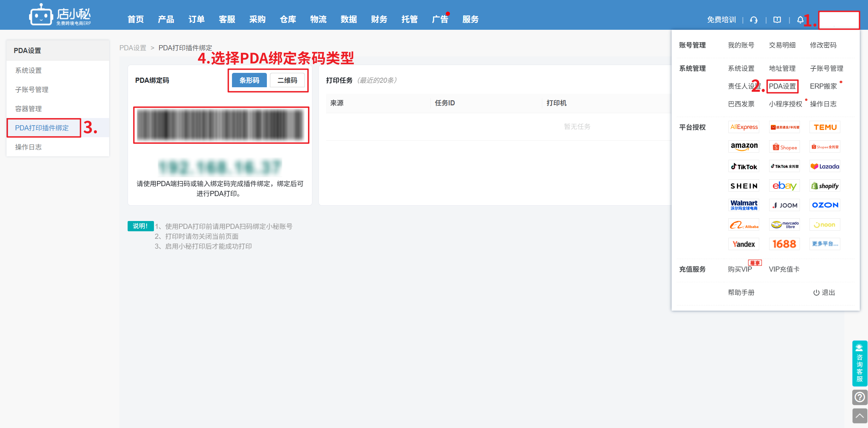Open the 财务 nav menu
Image resolution: width=868 pixels, height=428 pixels.
pos(379,20)
